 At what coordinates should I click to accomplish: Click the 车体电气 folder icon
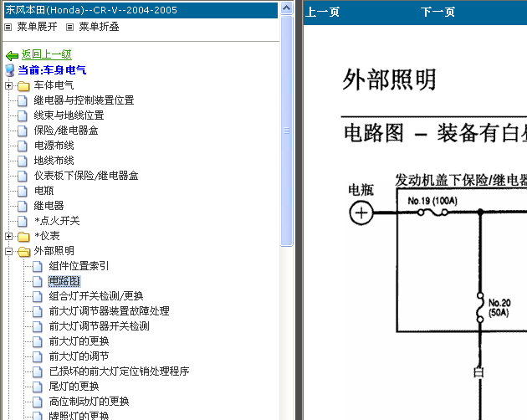pyautogui.click(x=23, y=85)
